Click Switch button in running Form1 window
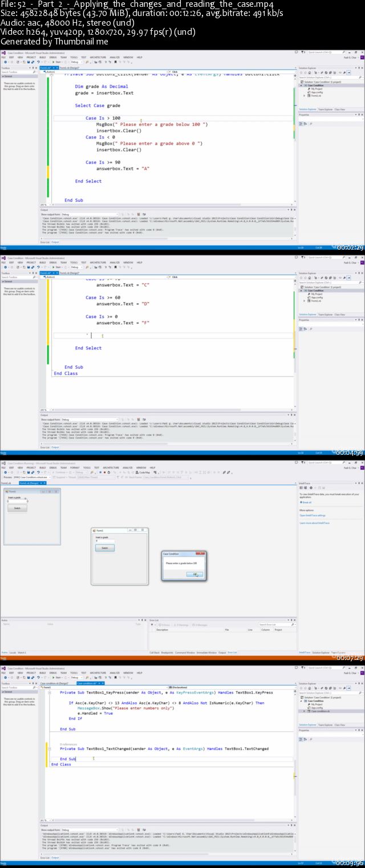The image size is (365, 868). 104,548
